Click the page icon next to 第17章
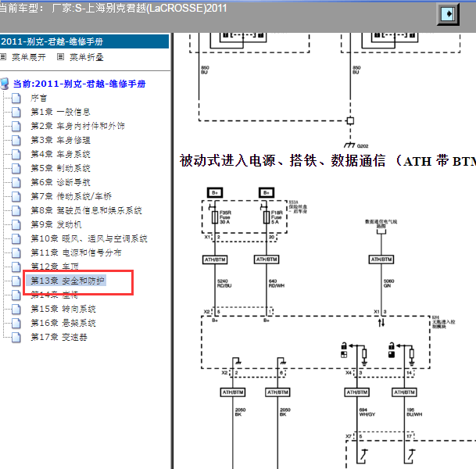Viewport: 476px width, 469px height. click(16, 337)
